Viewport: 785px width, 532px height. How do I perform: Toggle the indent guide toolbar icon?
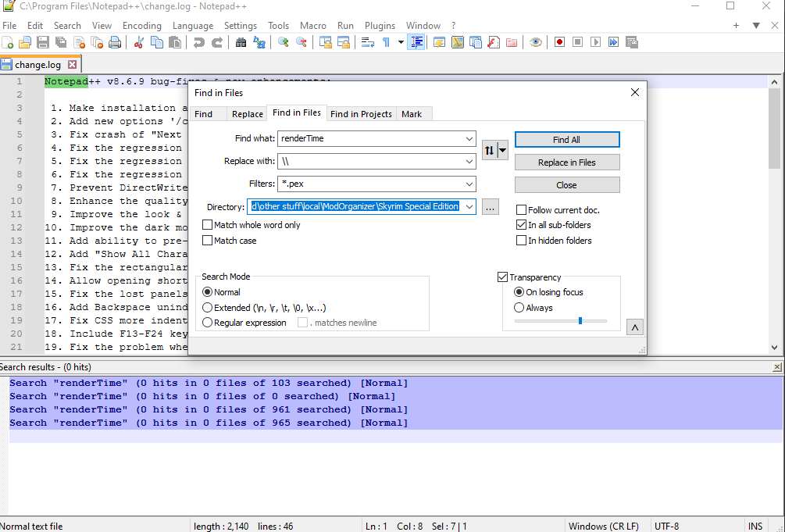416,43
